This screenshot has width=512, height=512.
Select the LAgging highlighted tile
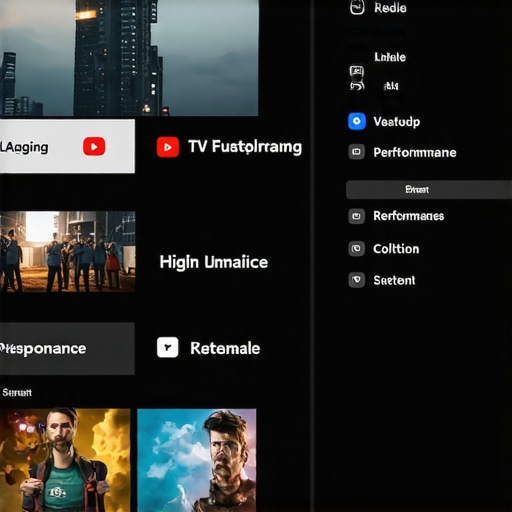(x=67, y=146)
